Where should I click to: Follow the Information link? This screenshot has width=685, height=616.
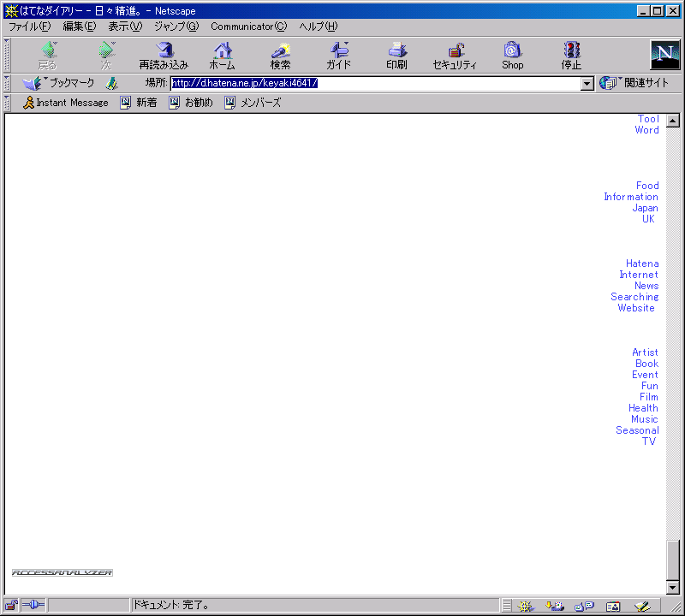pyautogui.click(x=631, y=197)
